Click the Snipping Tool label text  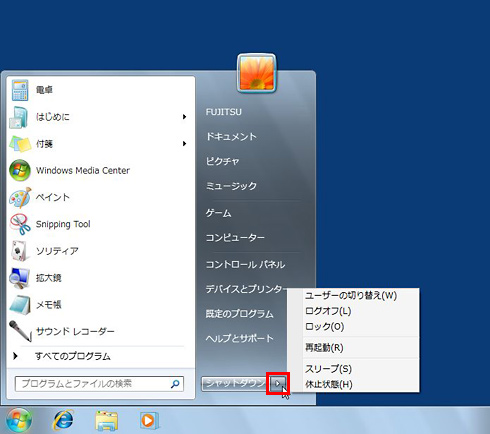pos(63,224)
